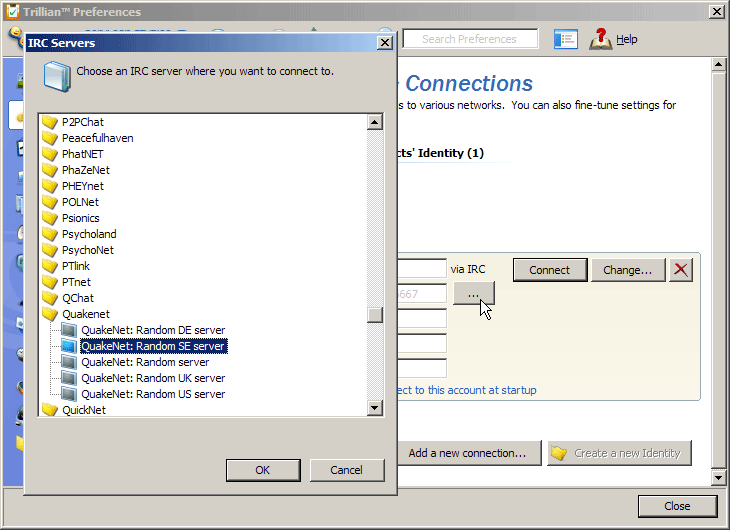Click the QuickNet folder icon
Image resolution: width=730 pixels, height=530 pixels.
[50, 410]
